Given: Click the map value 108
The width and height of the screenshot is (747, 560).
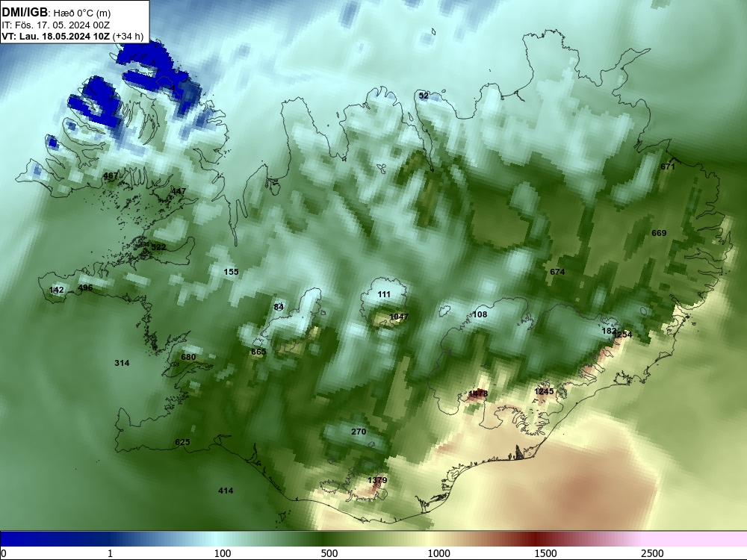Looking at the screenshot, I should pos(480,314).
